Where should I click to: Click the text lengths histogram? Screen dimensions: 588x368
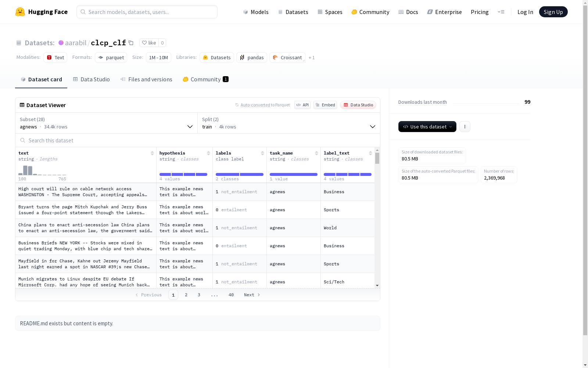pyautogui.click(x=42, y=170)
